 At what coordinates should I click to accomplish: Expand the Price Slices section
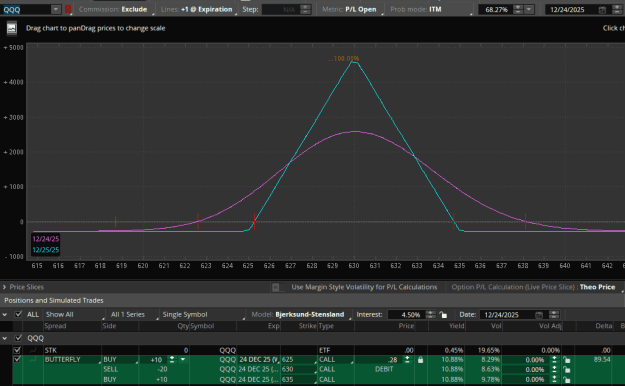coord(4,287)
